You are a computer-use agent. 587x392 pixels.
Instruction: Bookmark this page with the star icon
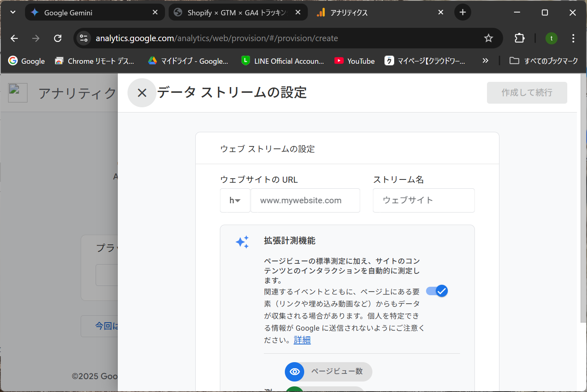pyautogui.click(x=489, y=38)
